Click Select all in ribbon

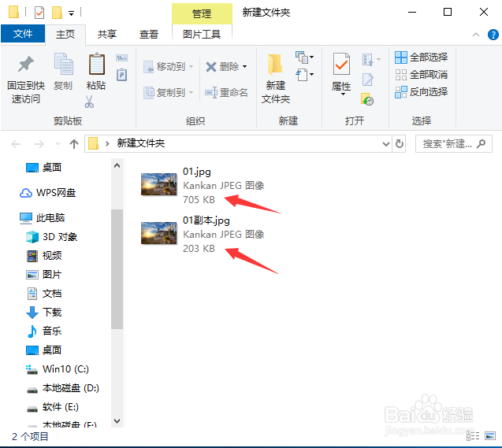(x=422, y=57)
